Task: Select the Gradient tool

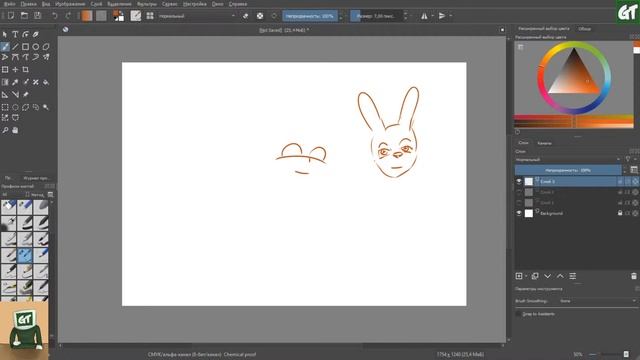Action: pos(5,82)
